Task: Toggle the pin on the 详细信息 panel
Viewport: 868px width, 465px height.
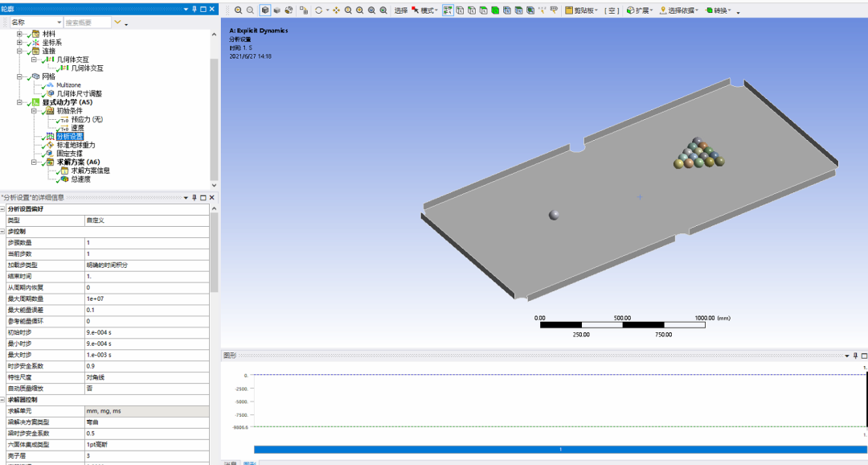Action: [195, 195]
